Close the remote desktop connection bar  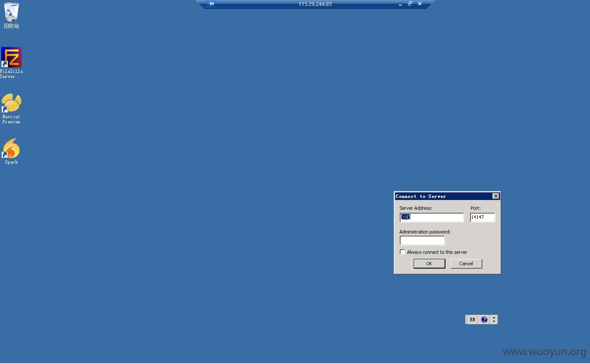420,4
